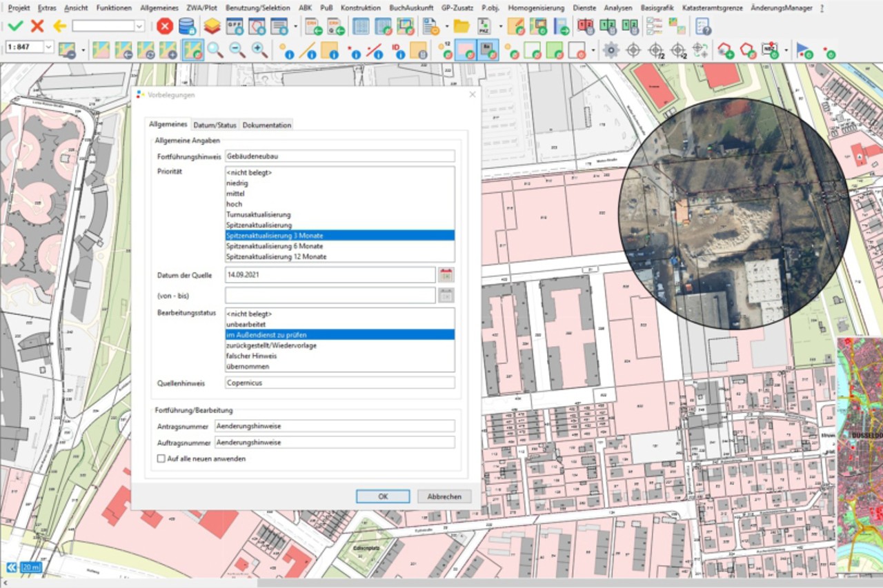This screenshot has width=883, height=588.
Task: Open the map scale 1:847 dropdown
Action: pos(48,47)
